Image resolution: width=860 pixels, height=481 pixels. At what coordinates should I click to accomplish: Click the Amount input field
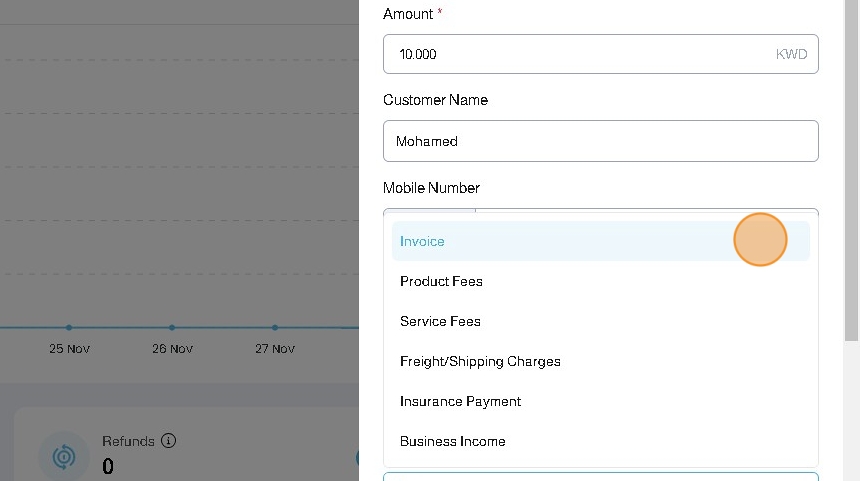(570, 54)
